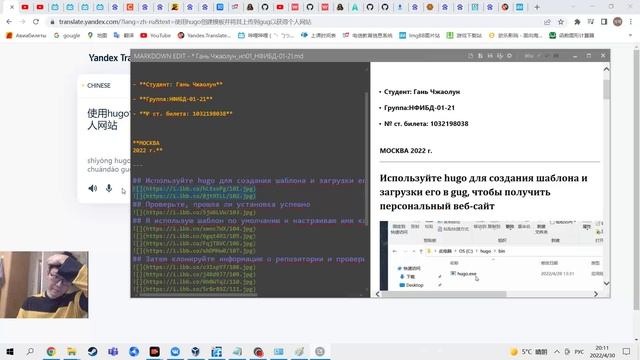Viewport: 640px width, 360px height.
Task: Open the Chrome profile avatar
Action: click(618, 22)
